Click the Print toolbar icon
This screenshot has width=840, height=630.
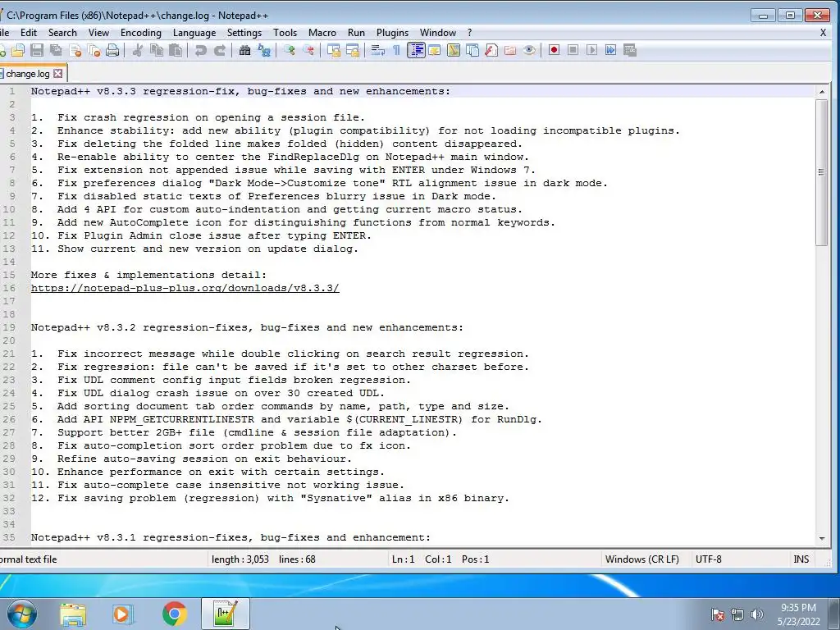pos(112,50)
